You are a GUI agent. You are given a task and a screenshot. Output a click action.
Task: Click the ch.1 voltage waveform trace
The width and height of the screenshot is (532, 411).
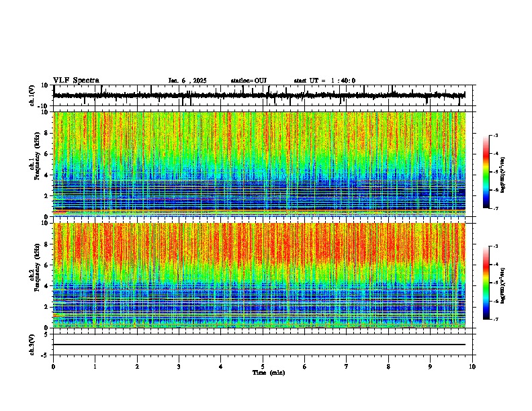[259, 95]
